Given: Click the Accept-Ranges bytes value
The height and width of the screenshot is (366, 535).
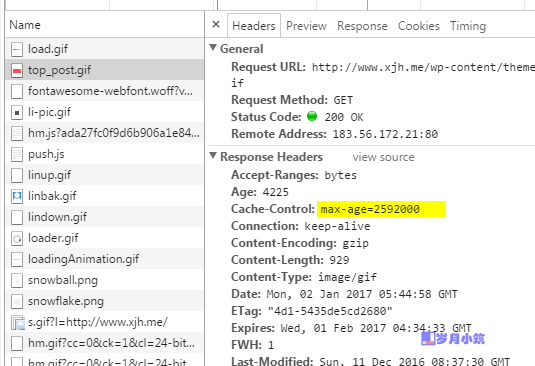Looking at the screenshot, I should pos(341,175).
